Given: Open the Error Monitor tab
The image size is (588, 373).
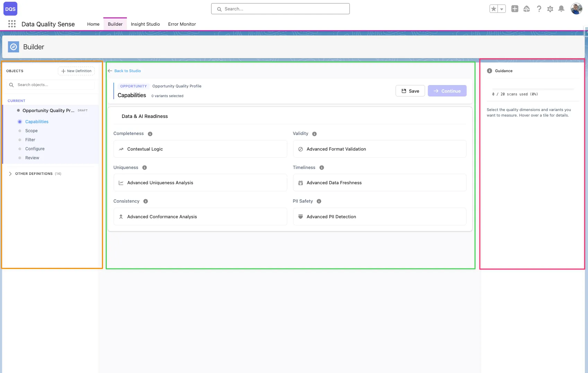Looking at the screenshot, I should point(182,24).
